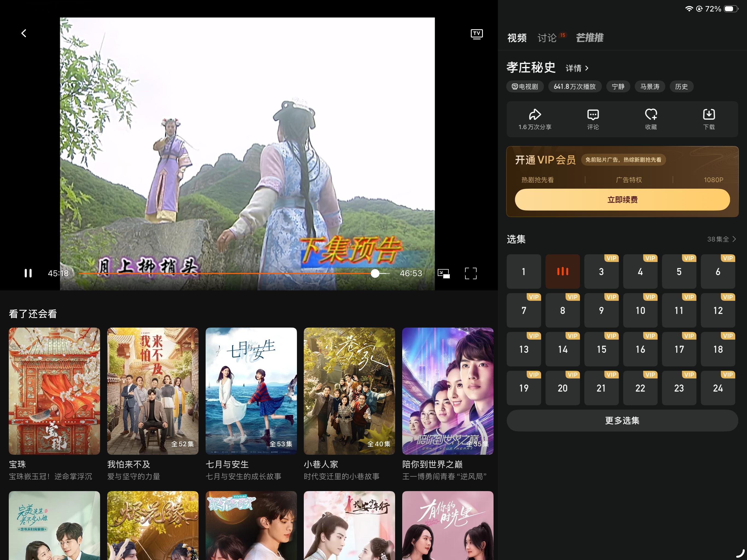
Task: Tap the 马景涛 actor tag
Action: (650, 86)
